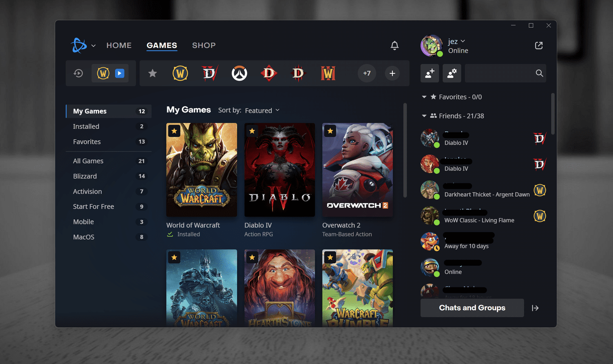Screen dimensions: 613x364
Task: Click the notification bell icon
Action: point(395,45)
